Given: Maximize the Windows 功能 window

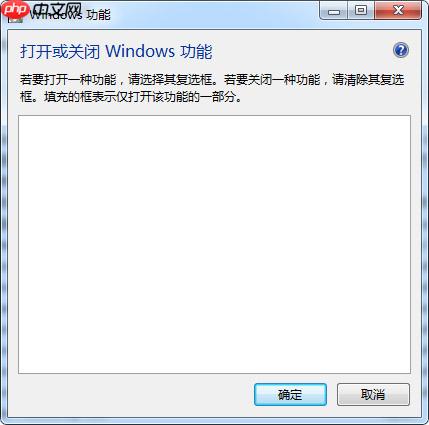Looking at the screenshot, I should coord(361,11).
